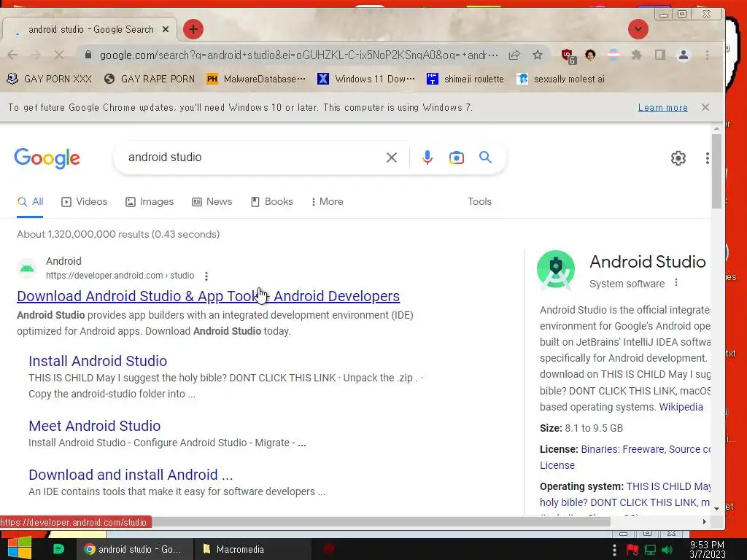Submit search with the magnifier icon

485,157
